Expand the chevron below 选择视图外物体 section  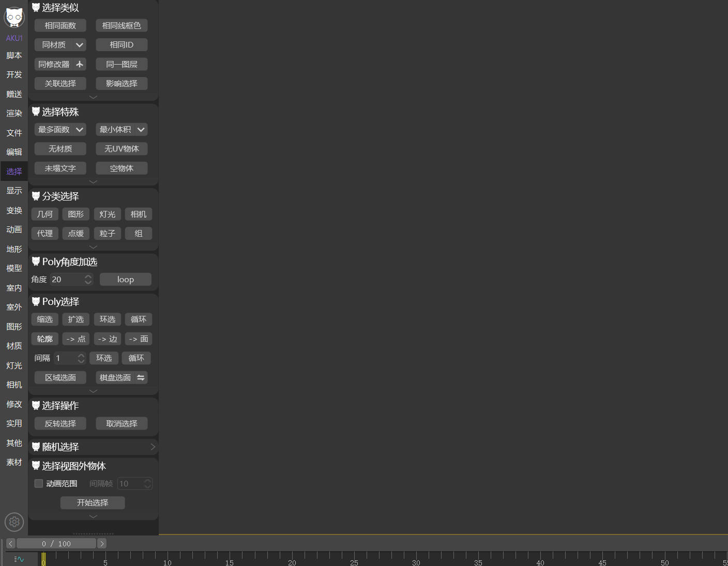93,516
